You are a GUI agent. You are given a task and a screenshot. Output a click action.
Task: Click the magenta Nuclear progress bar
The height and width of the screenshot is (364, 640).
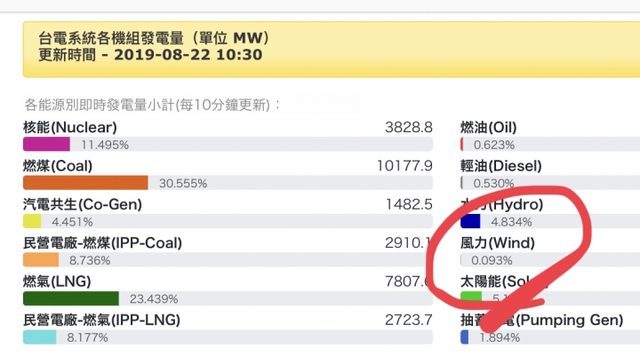pyautogui.click(x=46, y=145)
